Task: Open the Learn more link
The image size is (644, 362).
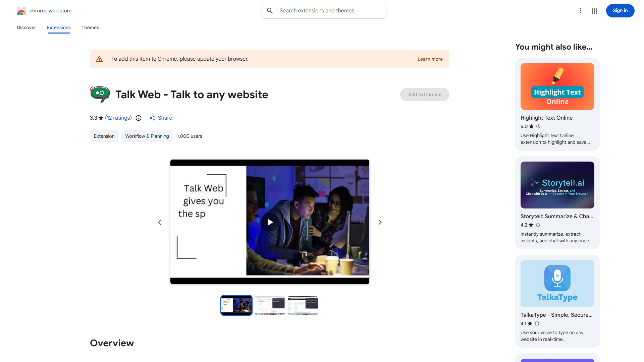Action: click(430, 59)
